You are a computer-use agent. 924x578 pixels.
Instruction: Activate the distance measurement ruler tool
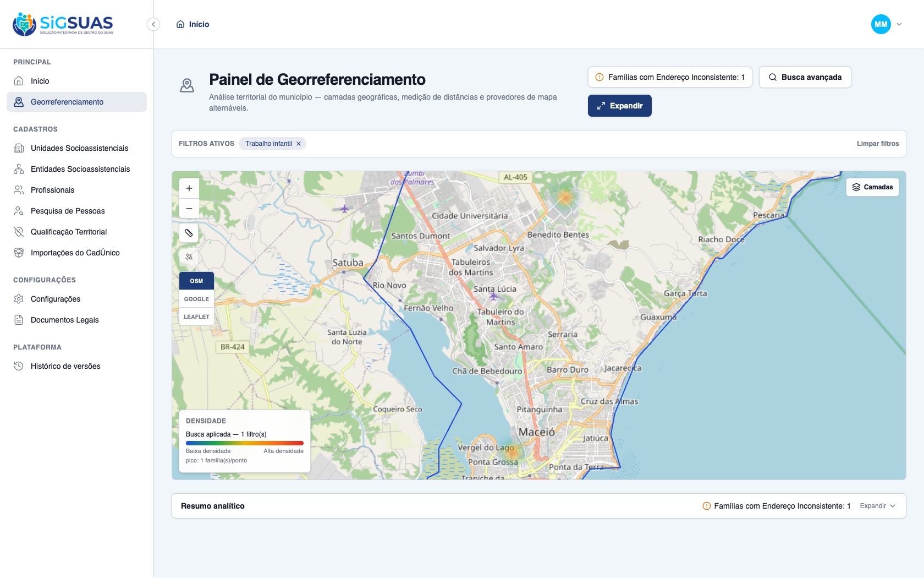tap(189, 233)
